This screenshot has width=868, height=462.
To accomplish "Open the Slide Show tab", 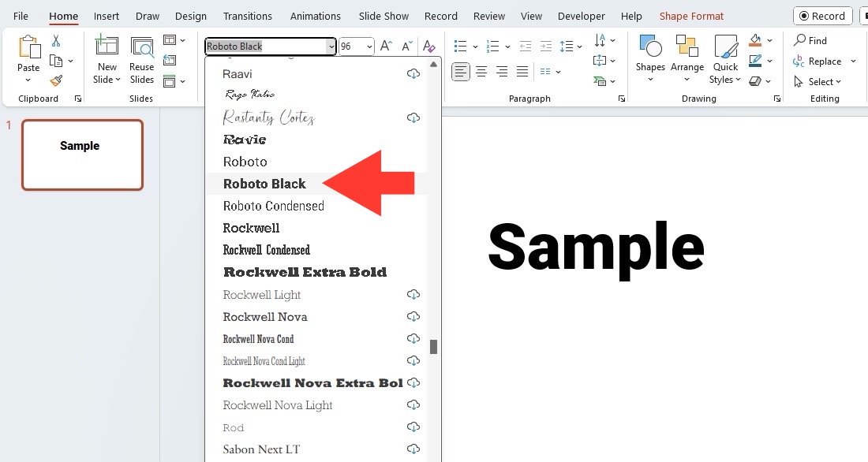I will point(383,16).
